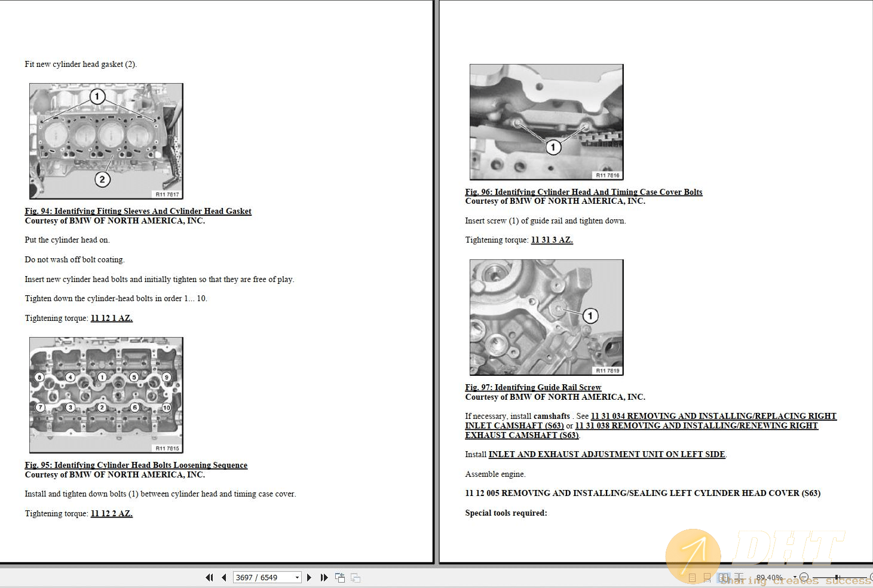Viewport: 873px width, 588px height.
Task: Click the BMW courtesy line under Fig. 94
Action: point(115,220)
